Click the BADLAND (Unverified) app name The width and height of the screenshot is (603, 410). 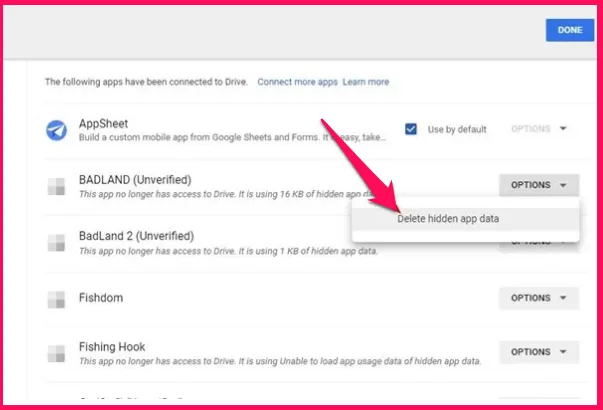click(x=135, y=180)
